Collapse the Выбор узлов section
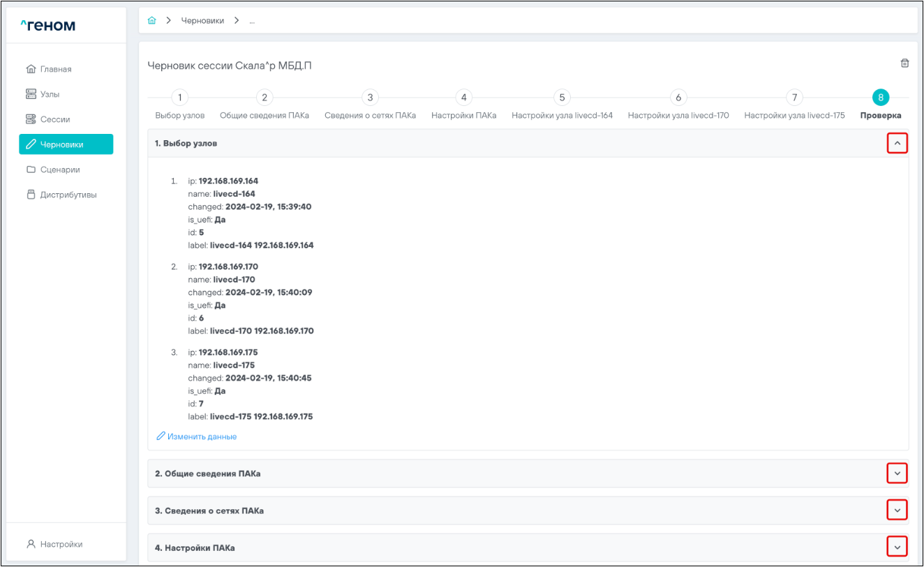Viewport: 924px width, 567px height. [897, 144]
